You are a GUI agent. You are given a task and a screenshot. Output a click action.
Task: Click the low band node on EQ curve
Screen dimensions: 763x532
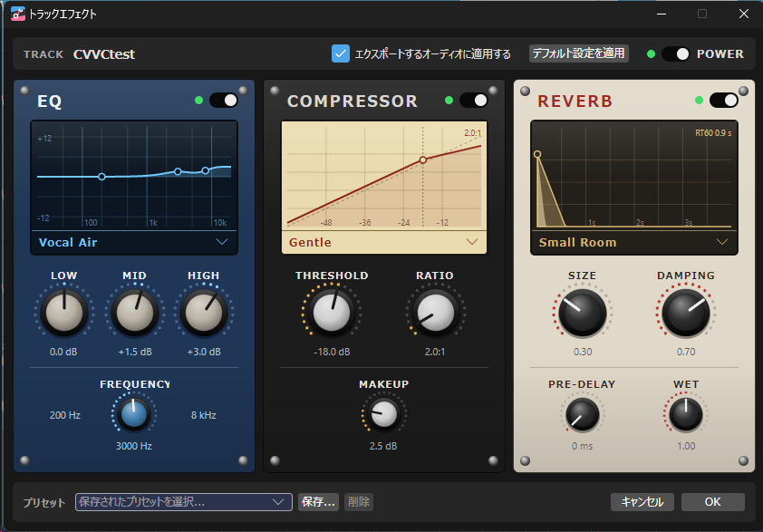pos(101,177)
